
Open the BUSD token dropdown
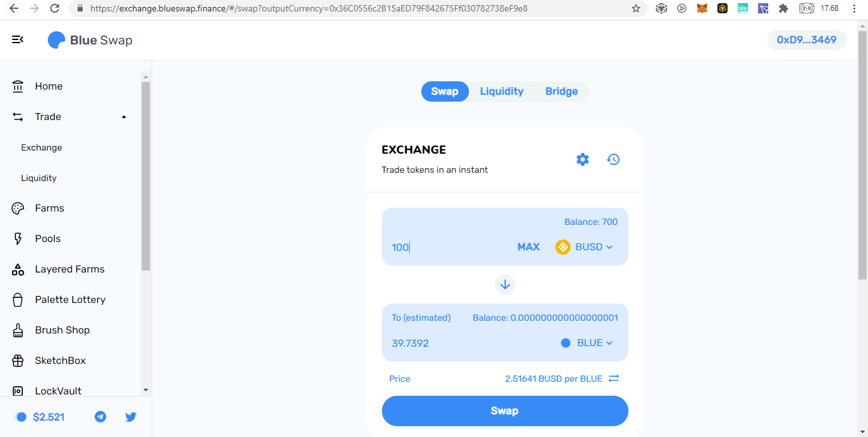tap(585, 247)
